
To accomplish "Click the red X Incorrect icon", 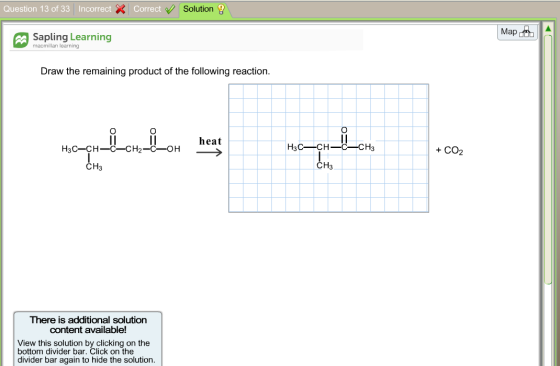I will pyautogui.click(x=120, y=9).
